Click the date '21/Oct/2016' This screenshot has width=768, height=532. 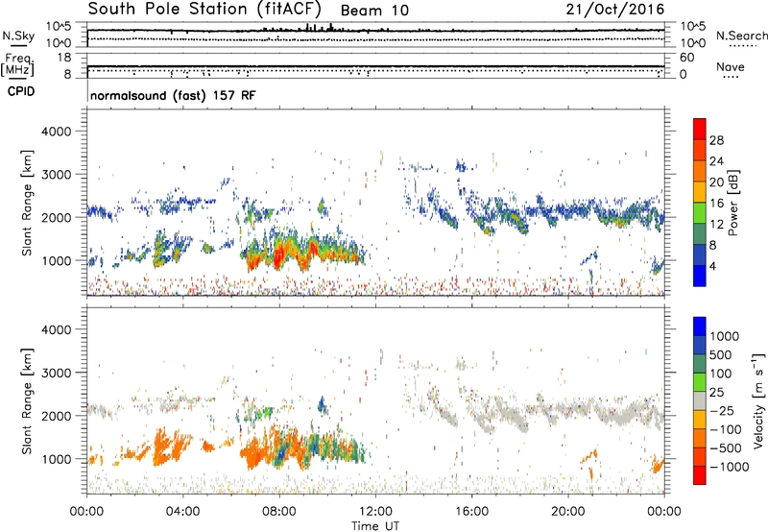click(x=615, y=9)
